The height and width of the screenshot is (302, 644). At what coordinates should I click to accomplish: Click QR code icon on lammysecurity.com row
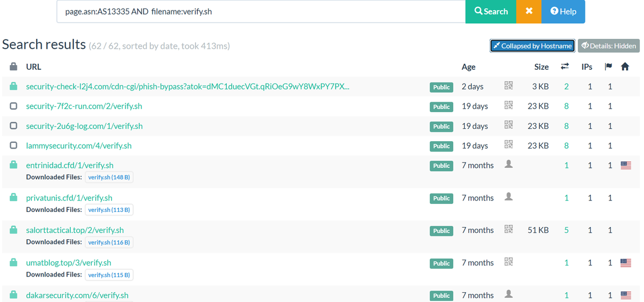click(x=508, y=145)
